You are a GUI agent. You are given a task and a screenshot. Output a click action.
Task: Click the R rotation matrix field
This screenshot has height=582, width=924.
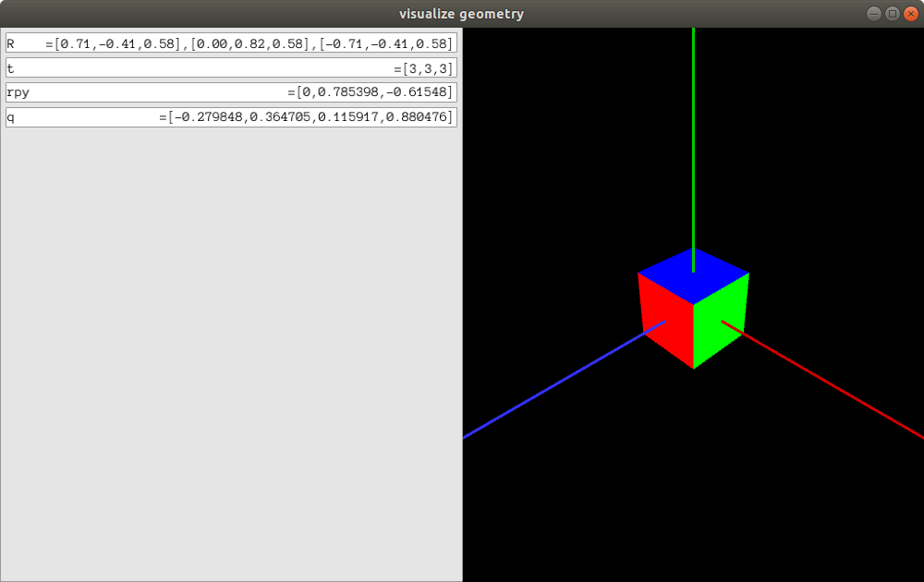coord(231,43)
